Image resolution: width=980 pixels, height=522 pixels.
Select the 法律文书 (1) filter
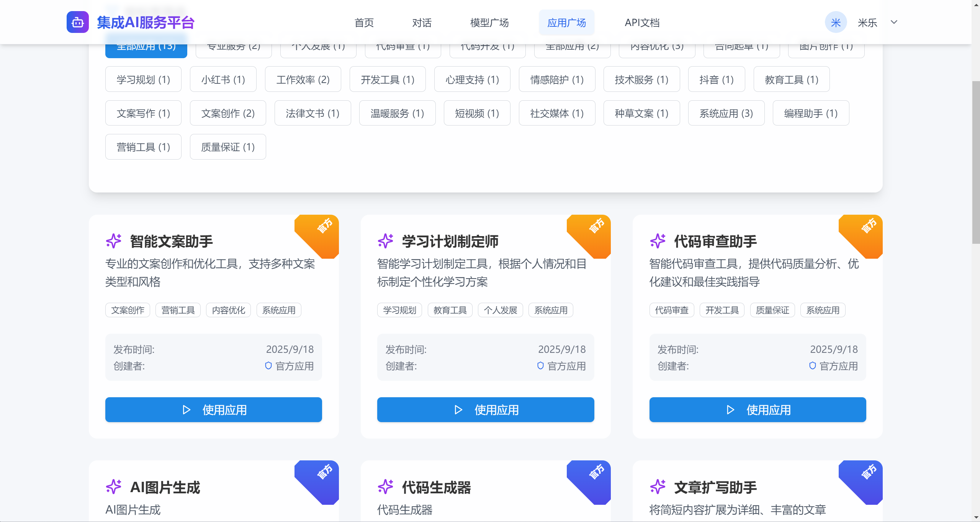(312, 113)
